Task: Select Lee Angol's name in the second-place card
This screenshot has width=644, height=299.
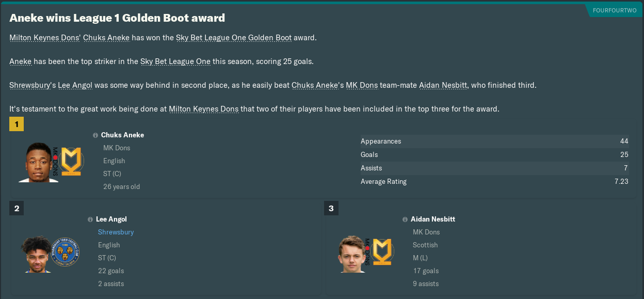Action: (x=111, y=219)
